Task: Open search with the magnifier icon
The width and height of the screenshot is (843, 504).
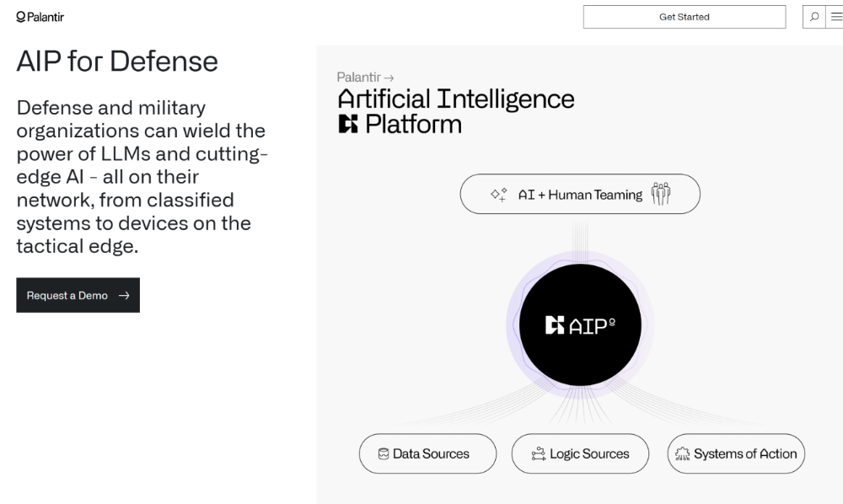Action: [x=814, y=17]
